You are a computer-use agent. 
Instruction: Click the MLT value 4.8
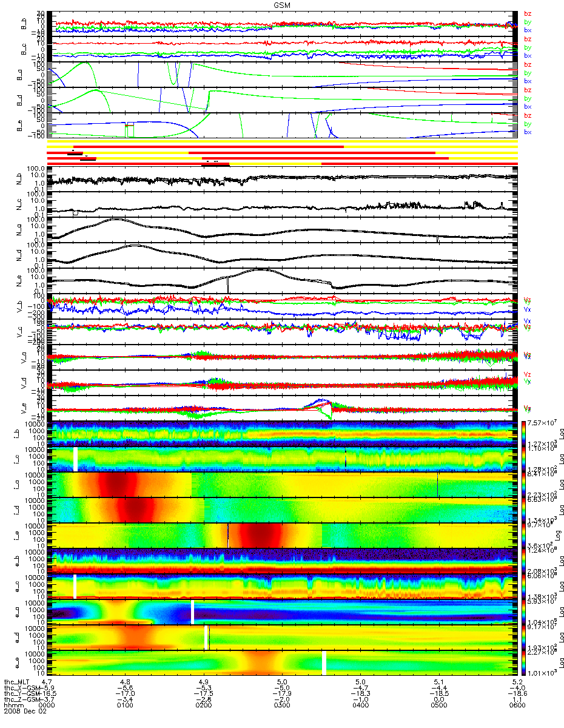point(125,681)
